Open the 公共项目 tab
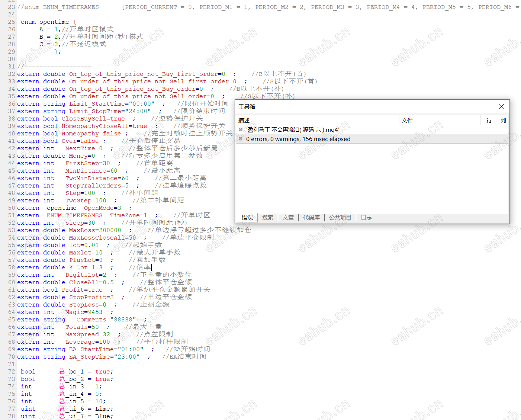 click(x=340, y=218)
